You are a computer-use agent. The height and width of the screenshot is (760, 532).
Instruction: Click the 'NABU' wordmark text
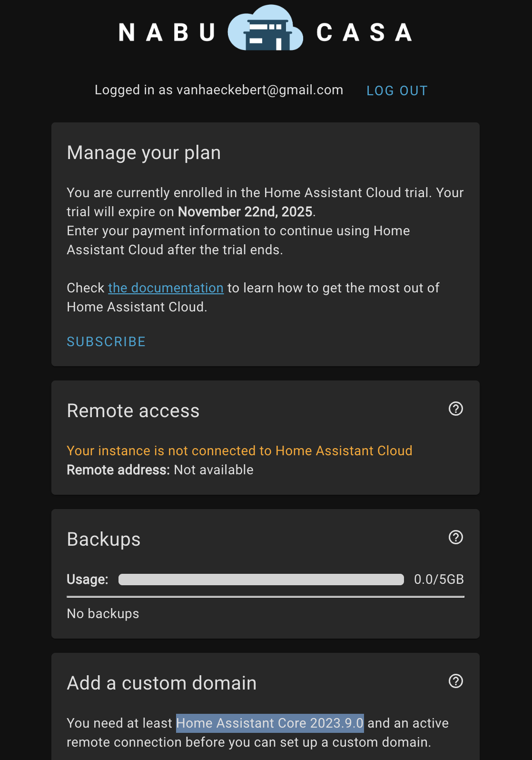167,32
